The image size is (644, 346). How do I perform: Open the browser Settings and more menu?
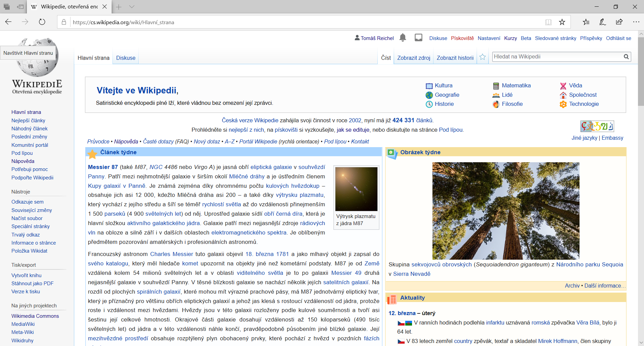pos(636,22)
